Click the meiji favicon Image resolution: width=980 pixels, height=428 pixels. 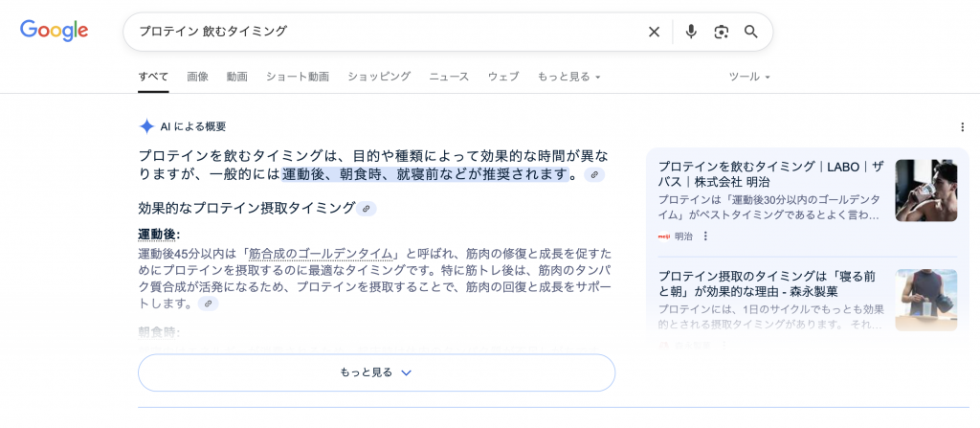point(664,236)
